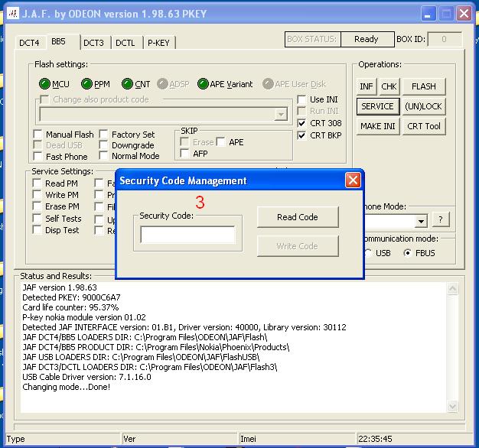Screen dimensions: 479x448
Task: Click the SERVICE button
Action: (378, 106)
